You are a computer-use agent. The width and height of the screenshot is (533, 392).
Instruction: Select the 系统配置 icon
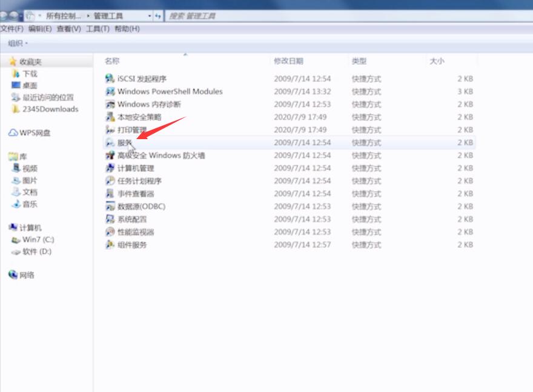(x=110, y=219)
